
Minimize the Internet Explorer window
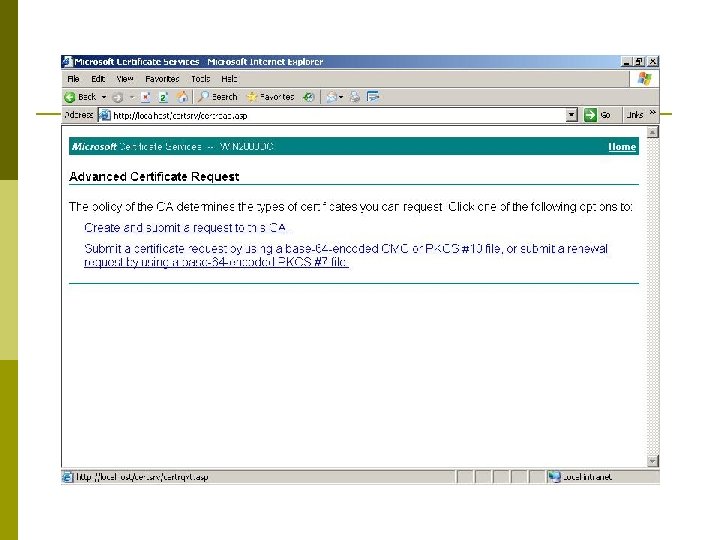626,62
